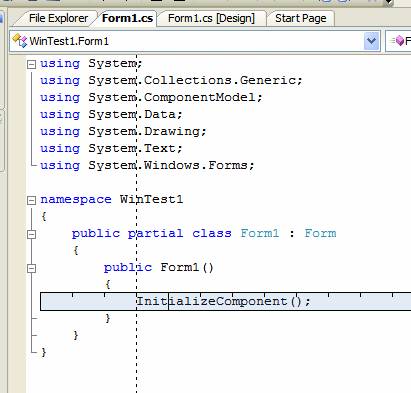Switch to the File Explorer tab

[58, 18]
